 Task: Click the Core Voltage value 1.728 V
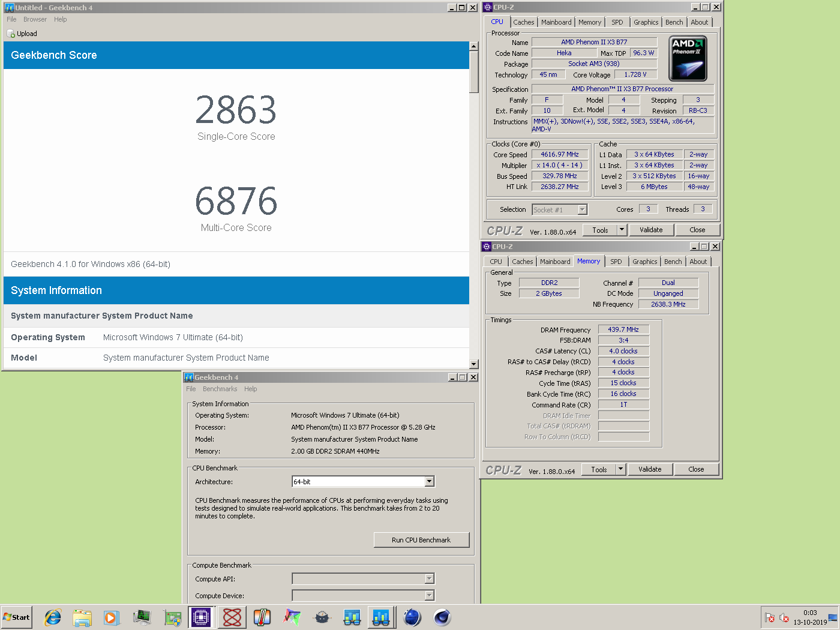635,74
